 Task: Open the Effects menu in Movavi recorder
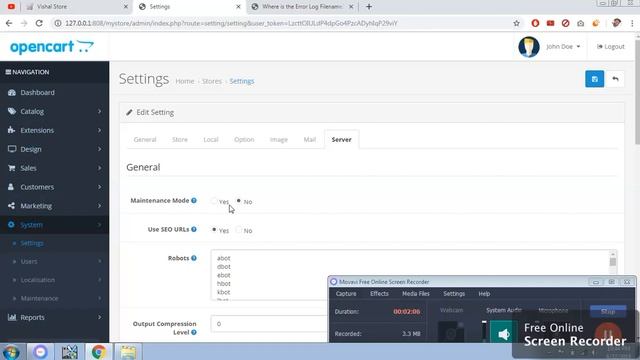pyautogui.click(x=379, y=294)
